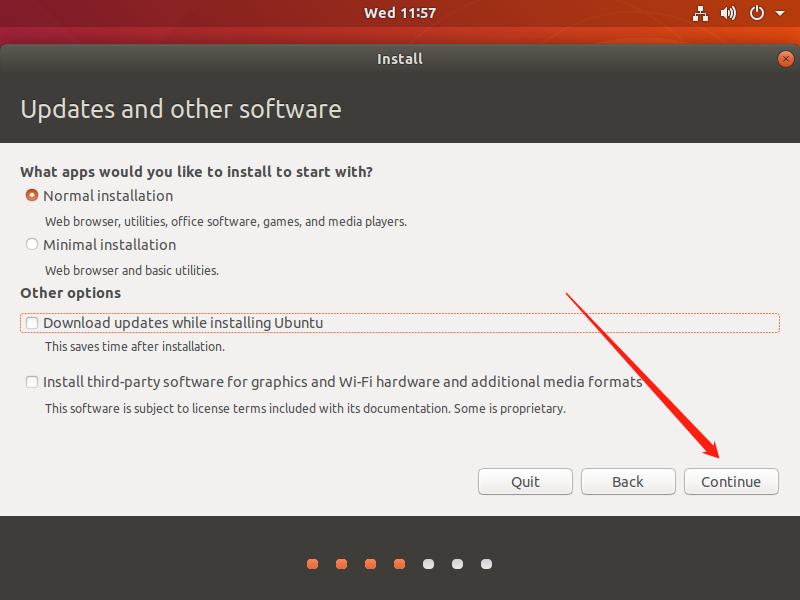Quit the Ubuntu installer
The width and height of the screenshot is (800, 600).
tap(525, 481)
